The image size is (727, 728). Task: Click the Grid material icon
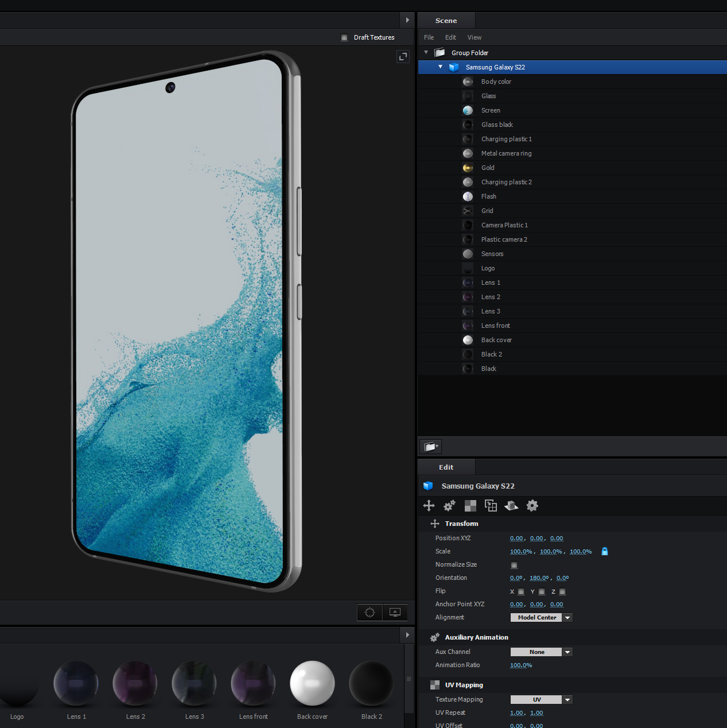pyautogui.click(x=468, y=211)
